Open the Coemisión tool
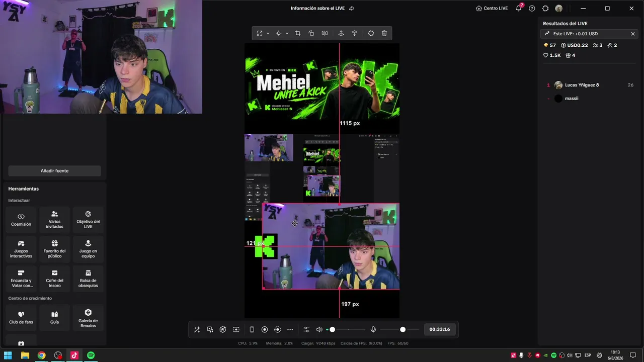Viewport: 644px width, 362px height. pyautogui.click(x=21, y=220)
